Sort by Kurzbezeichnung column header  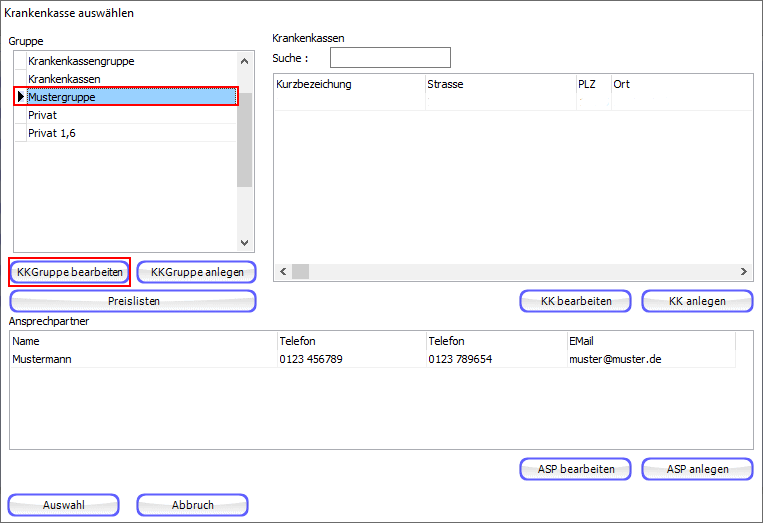point(314,85)
